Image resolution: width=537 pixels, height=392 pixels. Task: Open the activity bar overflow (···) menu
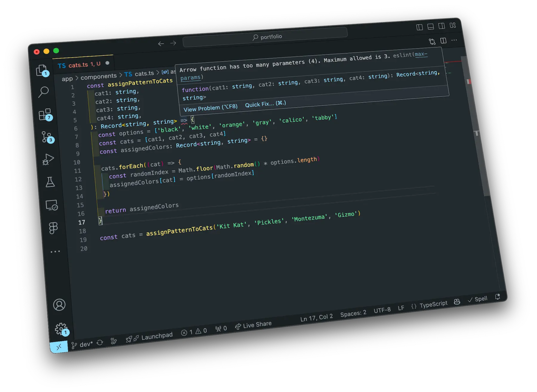coord(55,251)
